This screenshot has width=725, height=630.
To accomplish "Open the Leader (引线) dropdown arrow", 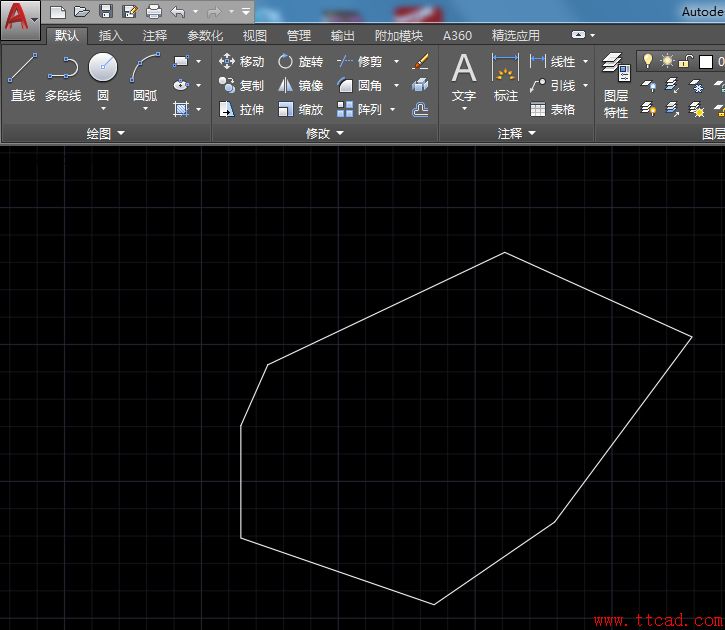I will (x=585, y=85).
